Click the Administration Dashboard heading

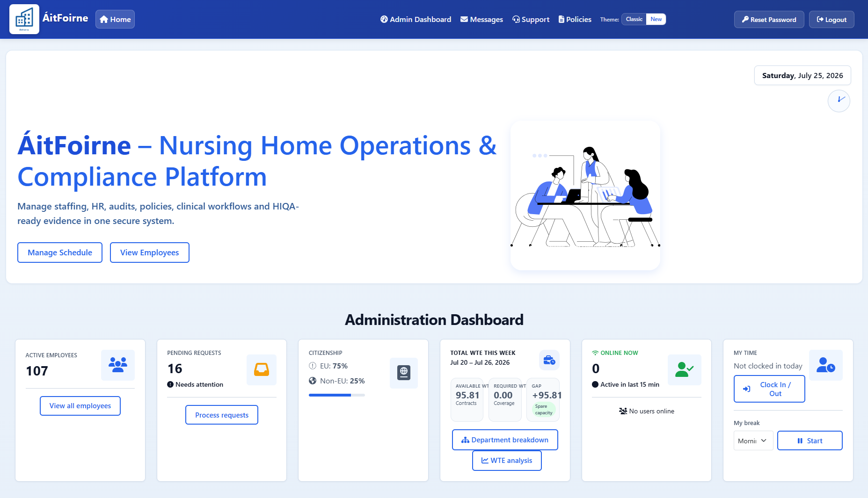[434, 320]
